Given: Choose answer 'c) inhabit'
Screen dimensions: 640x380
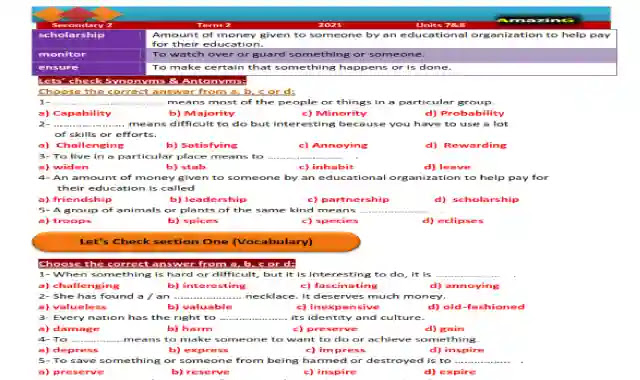Looking at the screenshot, I should coord(326,167).
